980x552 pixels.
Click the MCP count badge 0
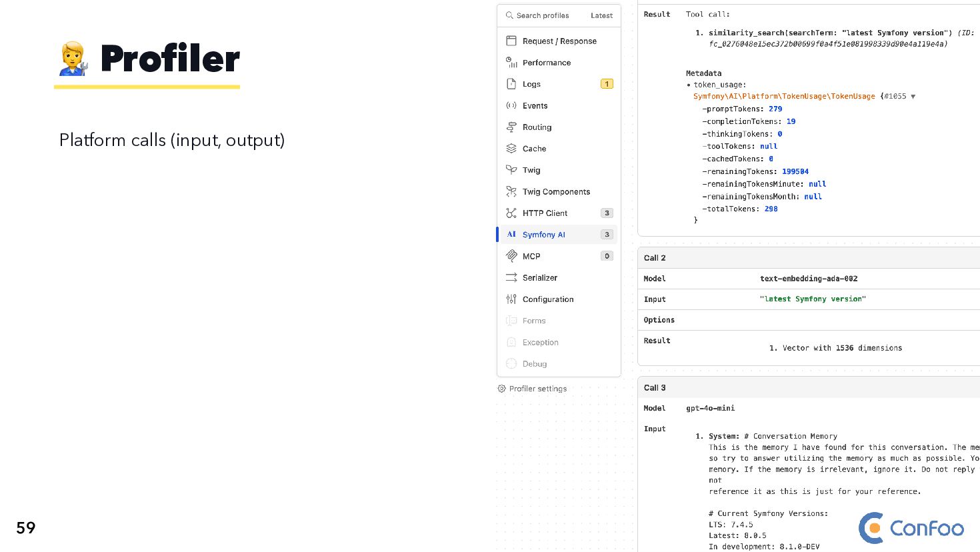pos(607,256)
